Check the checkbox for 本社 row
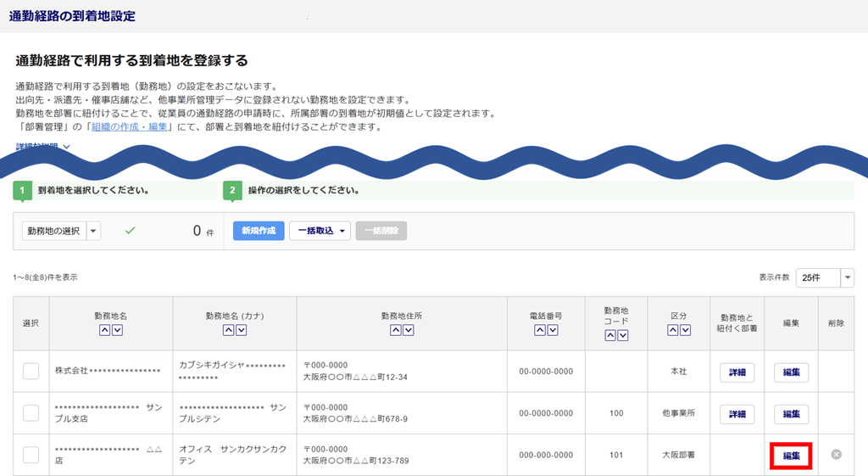Image resolution: width=868 pixels, height=476 pixels. (31, 372)
